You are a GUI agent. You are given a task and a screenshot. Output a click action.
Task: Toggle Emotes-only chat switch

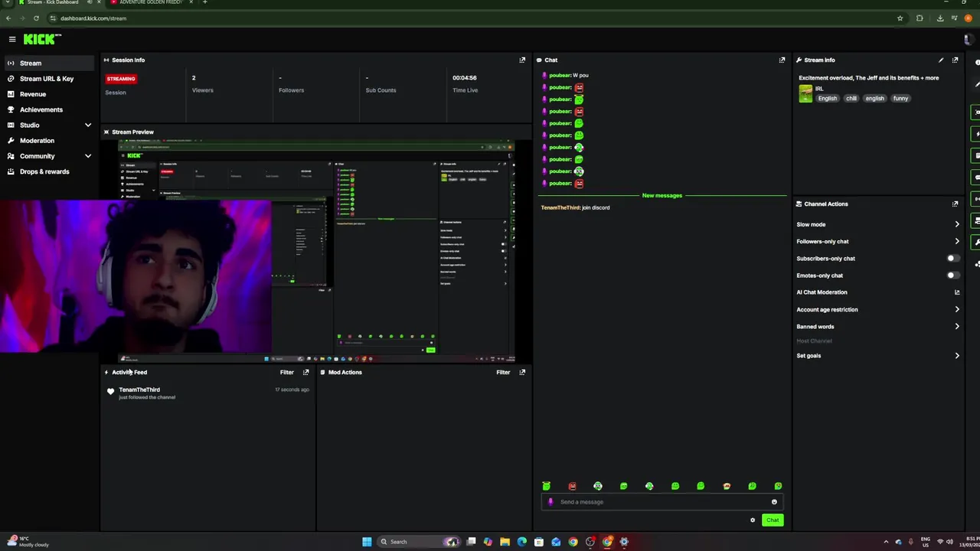click(952, 275)
